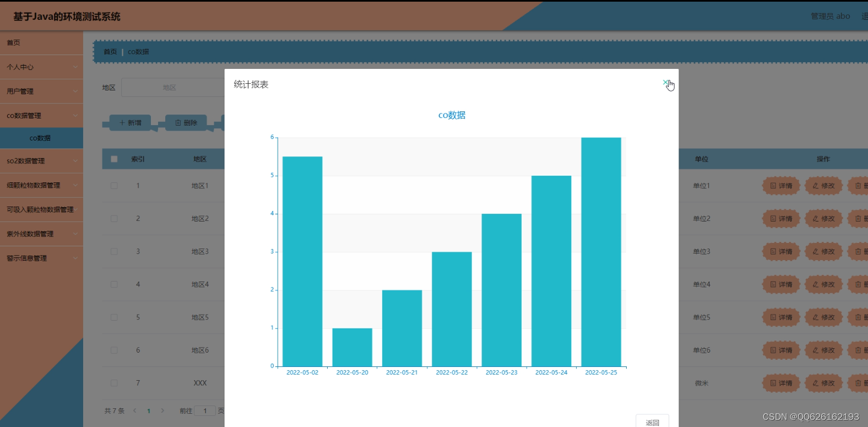
Task: Expand so2数据管理 menu arrow
Action: (x=75, y=161)
